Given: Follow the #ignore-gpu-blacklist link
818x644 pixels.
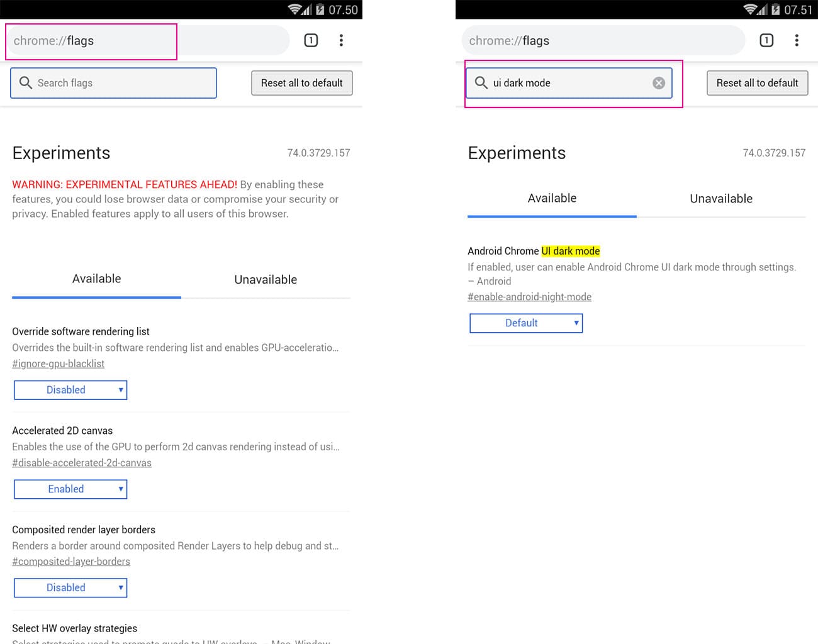Looking at the screenshot, I should pyautogui.click(x=59, y=364).
